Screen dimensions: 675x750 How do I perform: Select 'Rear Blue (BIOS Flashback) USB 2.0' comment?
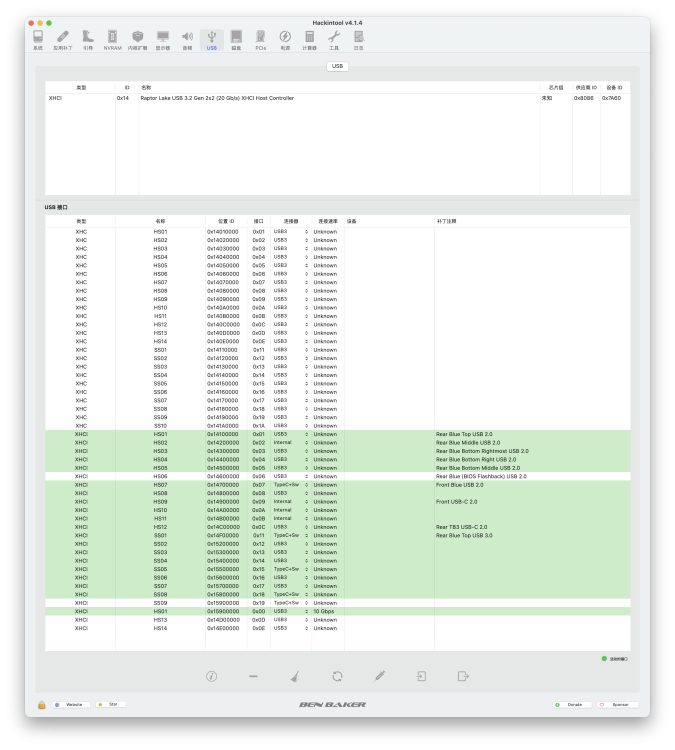pyautogui.click(x=481, y=476)
